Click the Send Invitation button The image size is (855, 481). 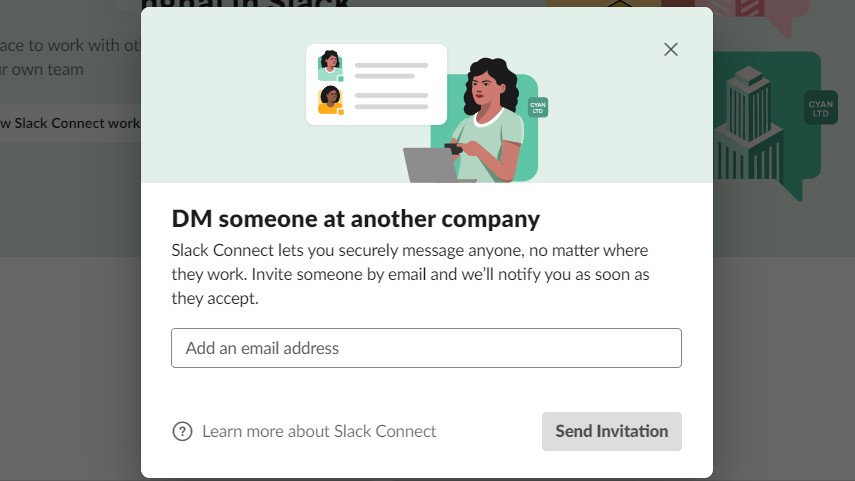[611, 431]
